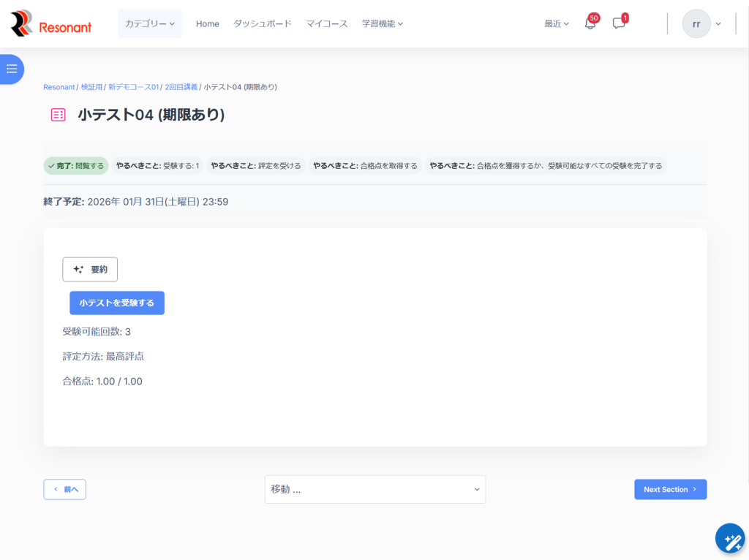Expand user menu chevron next to avatar
This screenshot has width=749, height=560.
(718, 23)
